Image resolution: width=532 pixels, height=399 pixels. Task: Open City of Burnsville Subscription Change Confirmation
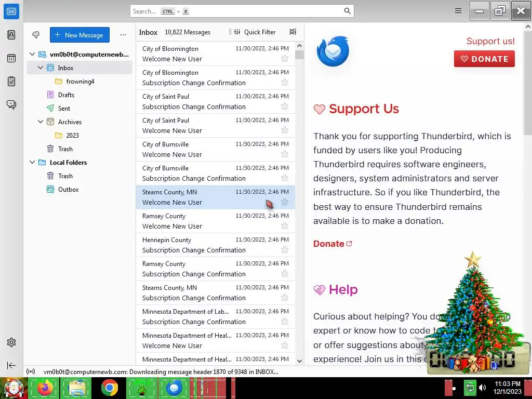216,173
